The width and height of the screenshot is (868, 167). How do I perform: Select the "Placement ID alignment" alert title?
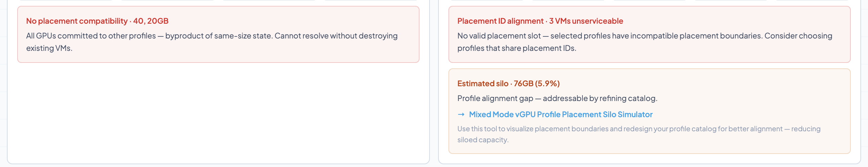pyautogui.click(x=500, y=21)
